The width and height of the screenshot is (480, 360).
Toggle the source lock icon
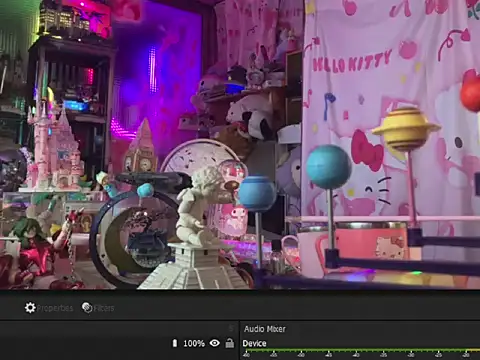(230, 343)
